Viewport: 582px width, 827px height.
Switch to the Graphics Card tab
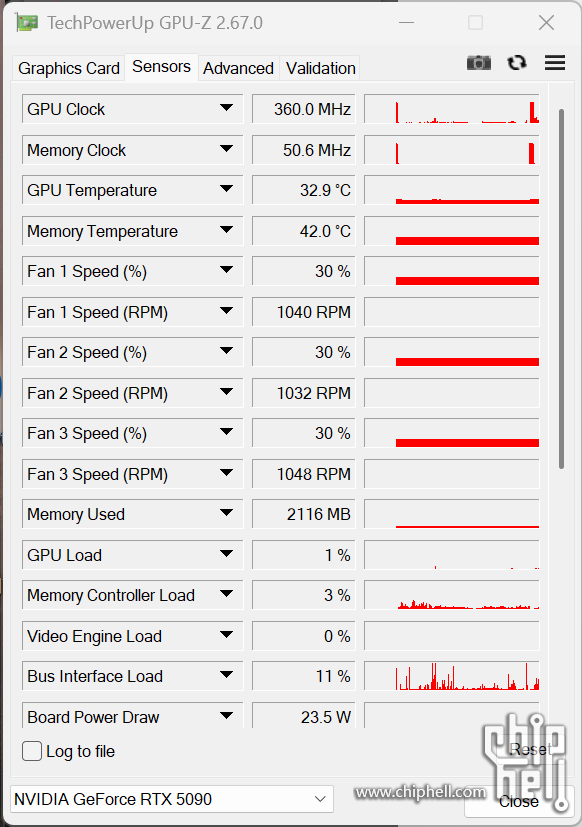tap(69, 68)
